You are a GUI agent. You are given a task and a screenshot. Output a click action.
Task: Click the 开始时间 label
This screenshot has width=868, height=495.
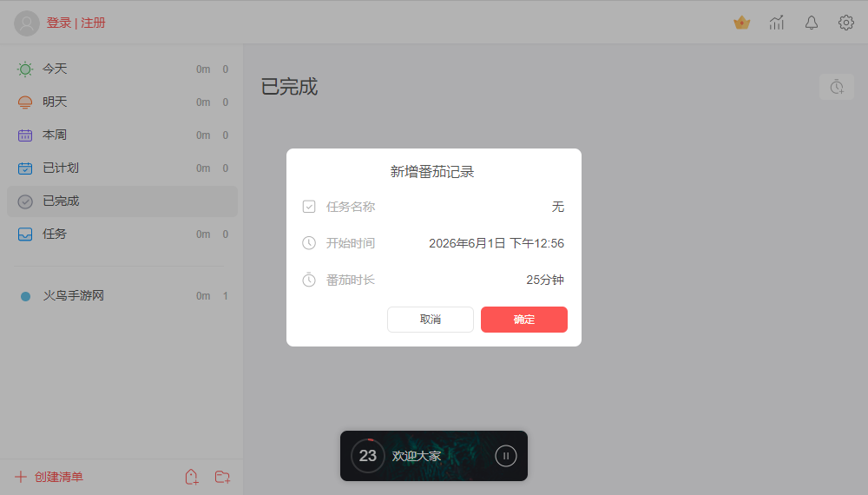coord(351,243)
